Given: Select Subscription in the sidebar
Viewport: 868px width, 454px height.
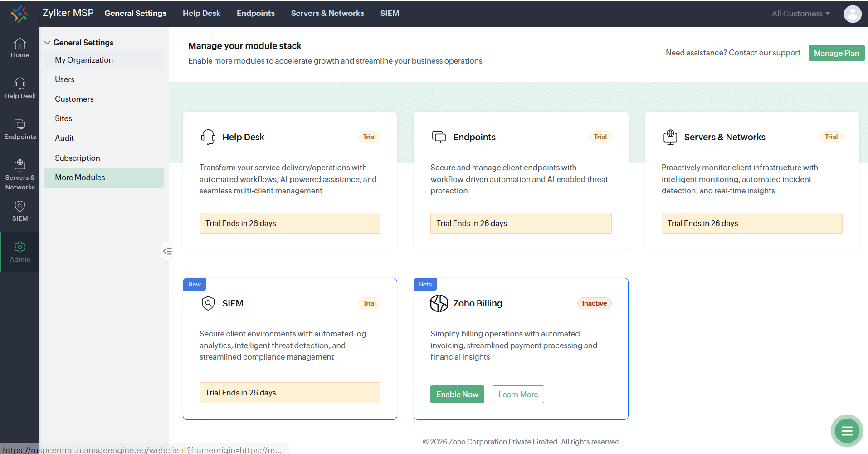Looking at the screenshot, I should [x=104, y=158].
